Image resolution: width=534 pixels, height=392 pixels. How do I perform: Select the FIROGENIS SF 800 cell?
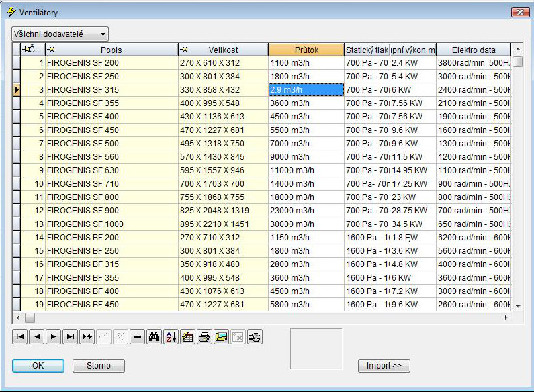[x=112, y=197]
